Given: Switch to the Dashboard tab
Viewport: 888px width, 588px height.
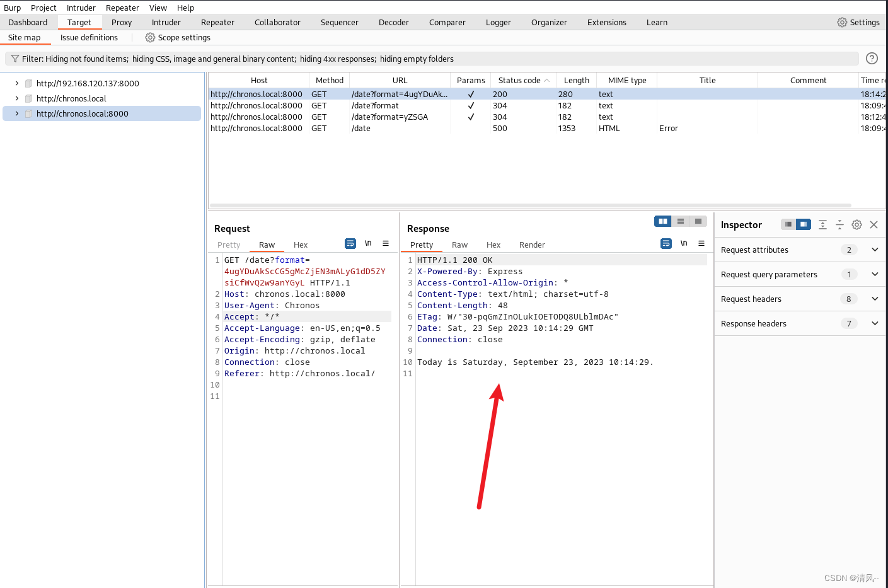Looking at the screenshot, I should [28, 22].
